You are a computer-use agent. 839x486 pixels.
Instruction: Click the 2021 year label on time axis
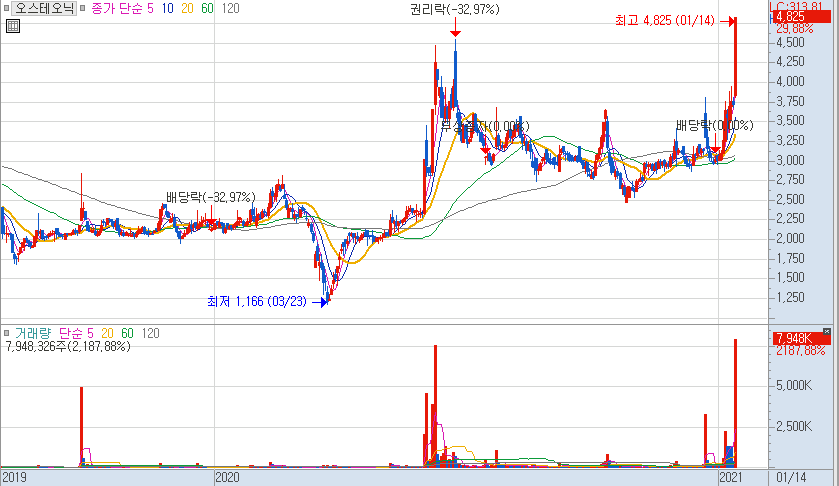tap(730, 477)
